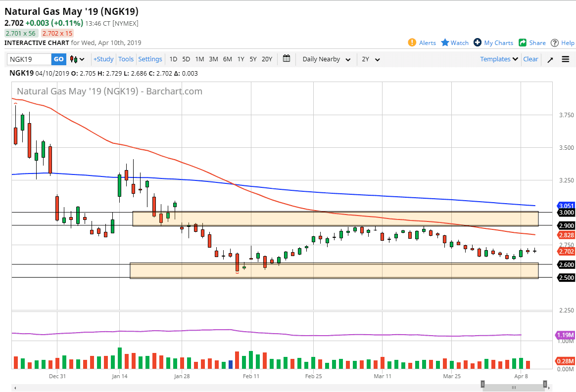Click the left timeline range handle
This screenshot has height=392, width=576.
(482, 384)
